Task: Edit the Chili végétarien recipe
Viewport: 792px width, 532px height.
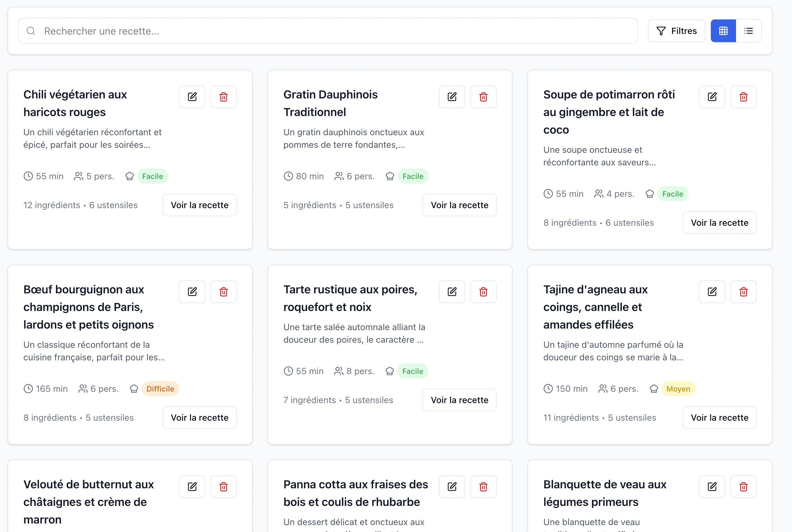Action: click(x=192, y=97)
